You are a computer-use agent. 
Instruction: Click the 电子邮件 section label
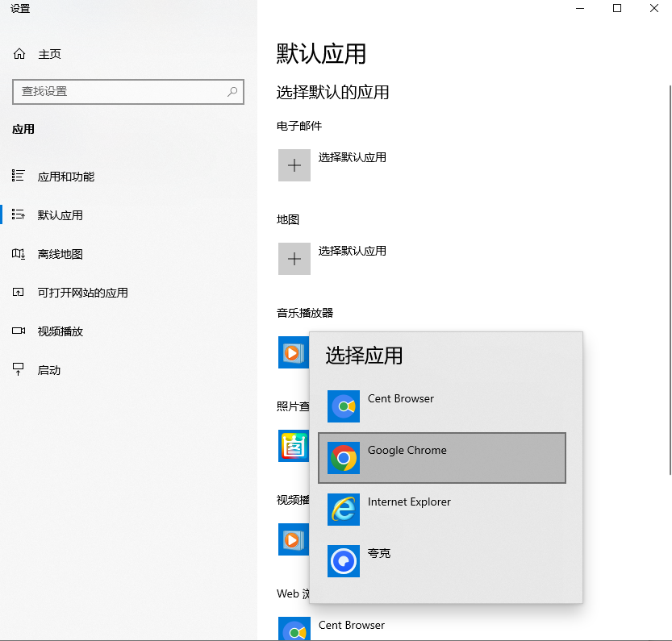(299, 126)
